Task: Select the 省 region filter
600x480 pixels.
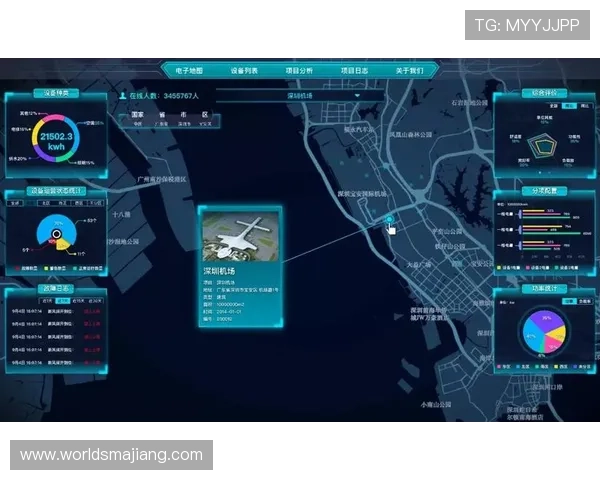Action: click(x=160, y=115)
